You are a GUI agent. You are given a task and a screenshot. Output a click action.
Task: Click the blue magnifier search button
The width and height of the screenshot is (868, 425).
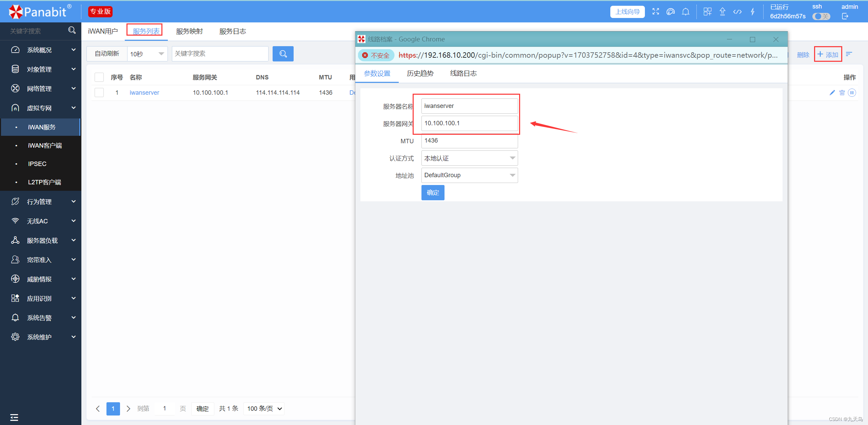pyautogui.click(x=283, y=54)
